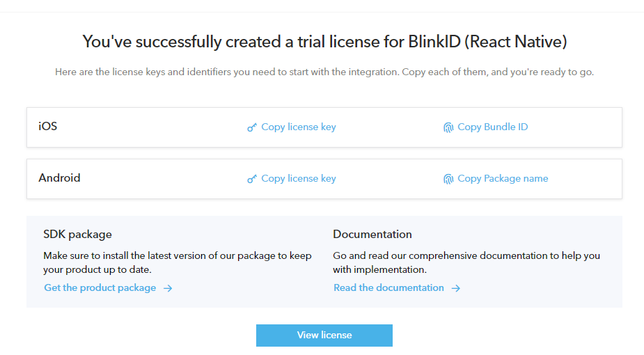The image size is (644, 355).
Task: Copy the Android license key
Action: click(x=298, y=178)
